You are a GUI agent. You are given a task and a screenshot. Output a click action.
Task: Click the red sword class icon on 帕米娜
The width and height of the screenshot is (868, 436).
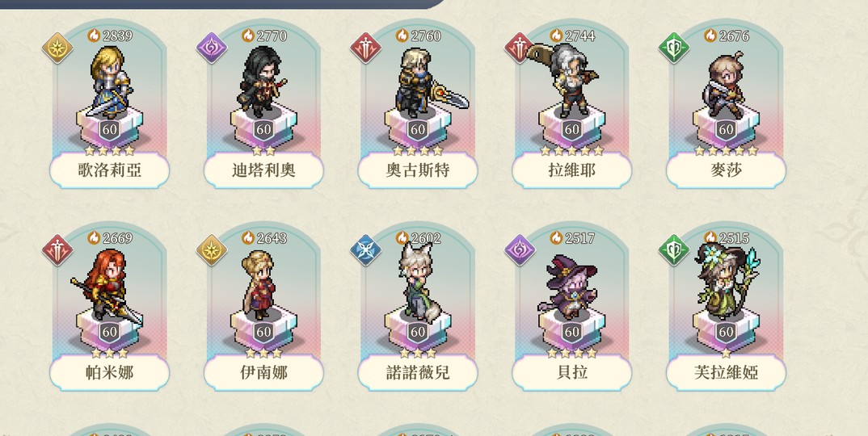57,250
